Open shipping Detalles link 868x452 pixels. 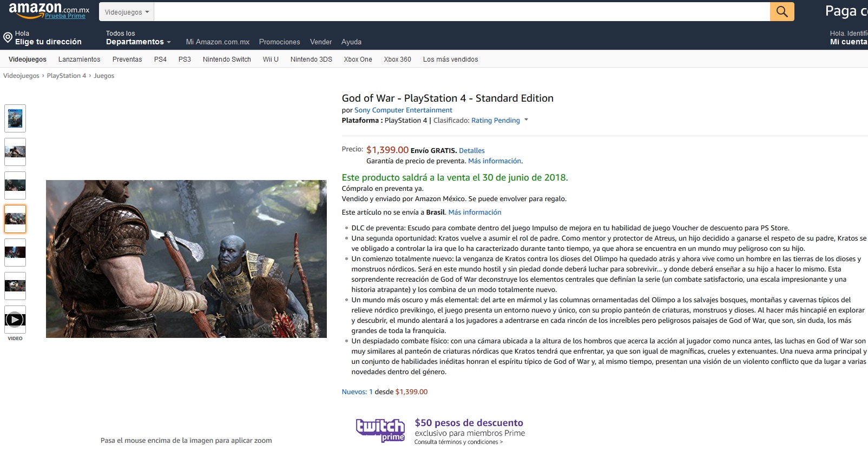[472, 151]
